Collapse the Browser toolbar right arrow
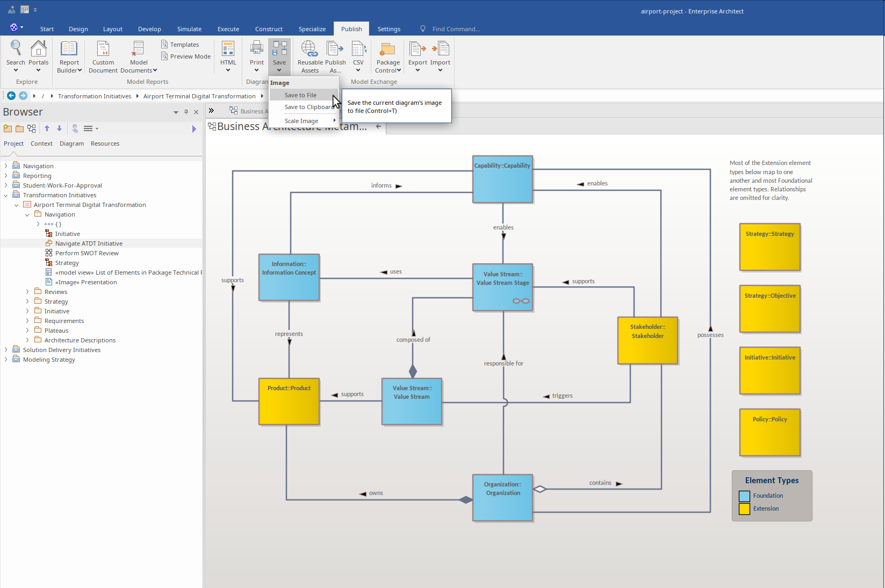The height and width of the screenshot is (588, 885). click(x=194, y=129)
